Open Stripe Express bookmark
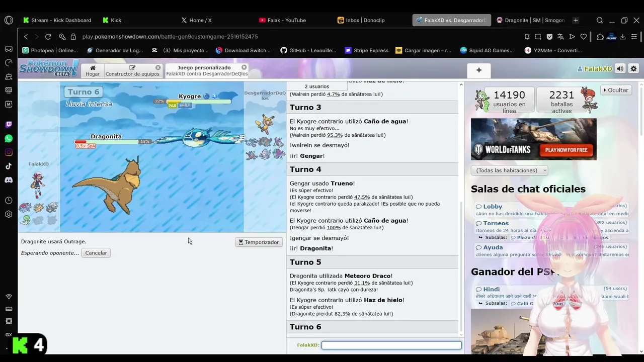Image resolution: width=644 pixels, height=362 pixels. point(366,50)
